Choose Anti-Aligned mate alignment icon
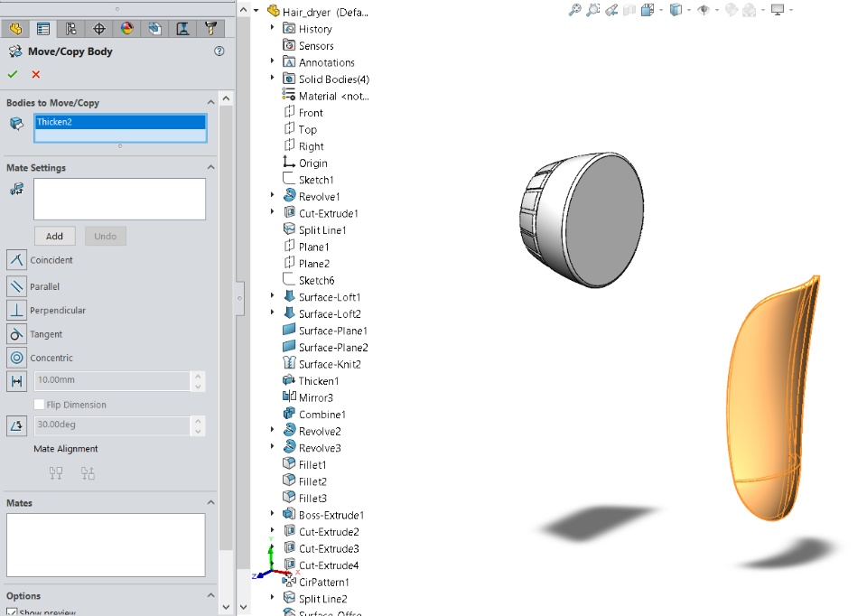Image resolution: width=867 pixels, height=616 pixels. (x=88, y=473)
